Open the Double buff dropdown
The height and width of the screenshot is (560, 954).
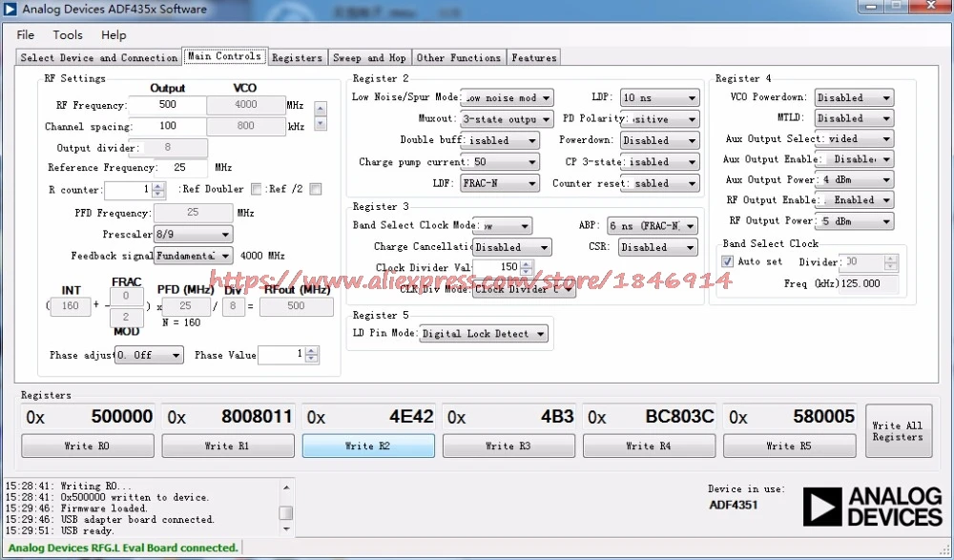500,140
